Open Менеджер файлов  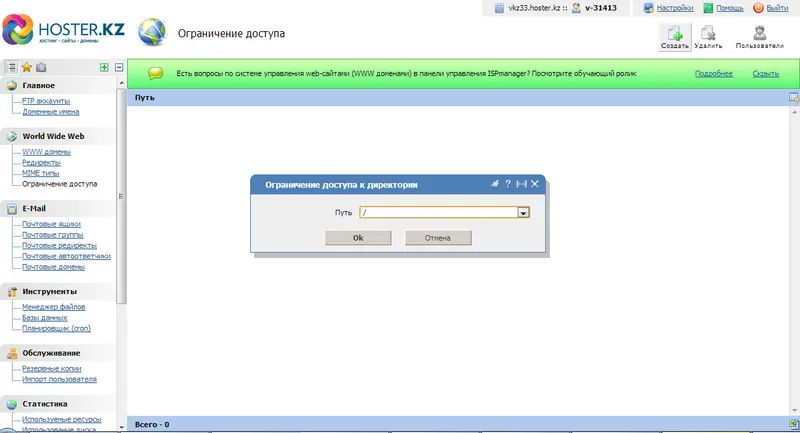click(54, 307)
